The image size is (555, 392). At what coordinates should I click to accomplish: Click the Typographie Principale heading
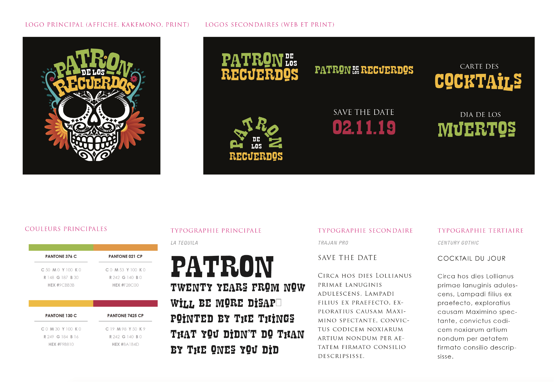(x=216, y=231)
